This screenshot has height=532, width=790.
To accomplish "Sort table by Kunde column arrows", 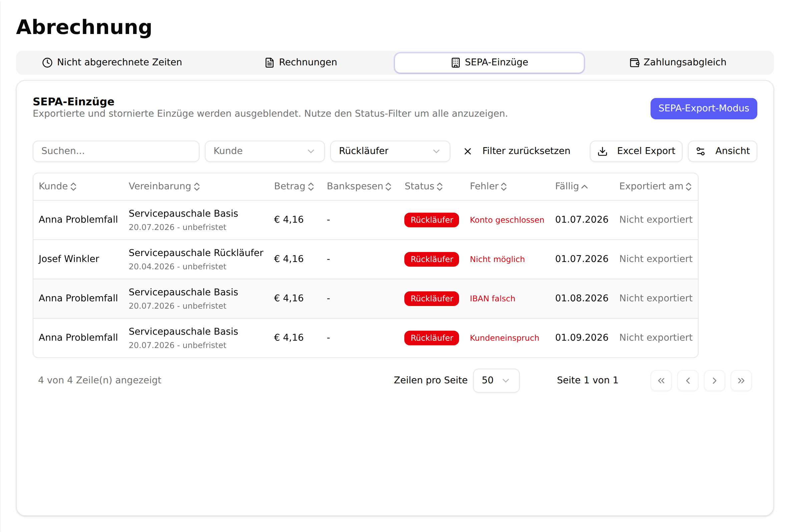I will click(73, 186).
